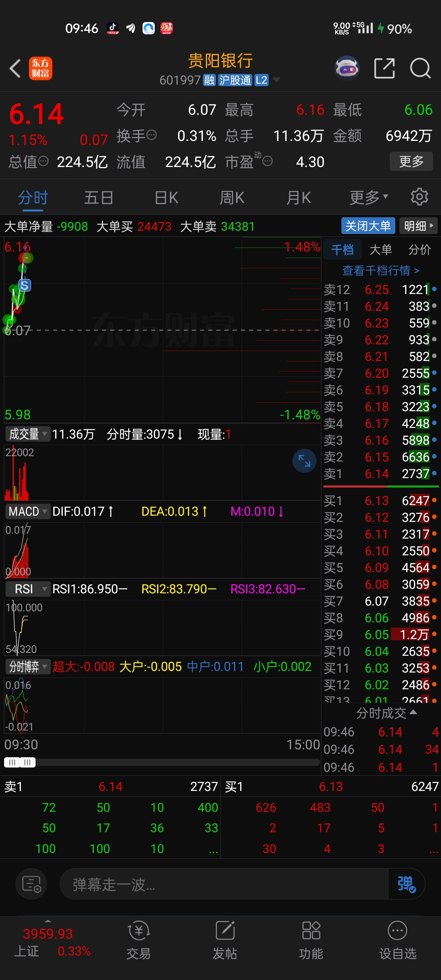Select the 买9 6.05 1.2万 row
Image resolution: width=441 pixels, height=980 pixels.
click(x=381, y=635)
